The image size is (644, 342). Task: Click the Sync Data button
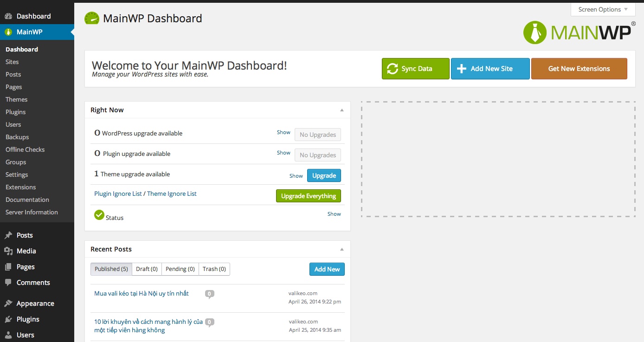click(x=416, y=69)
